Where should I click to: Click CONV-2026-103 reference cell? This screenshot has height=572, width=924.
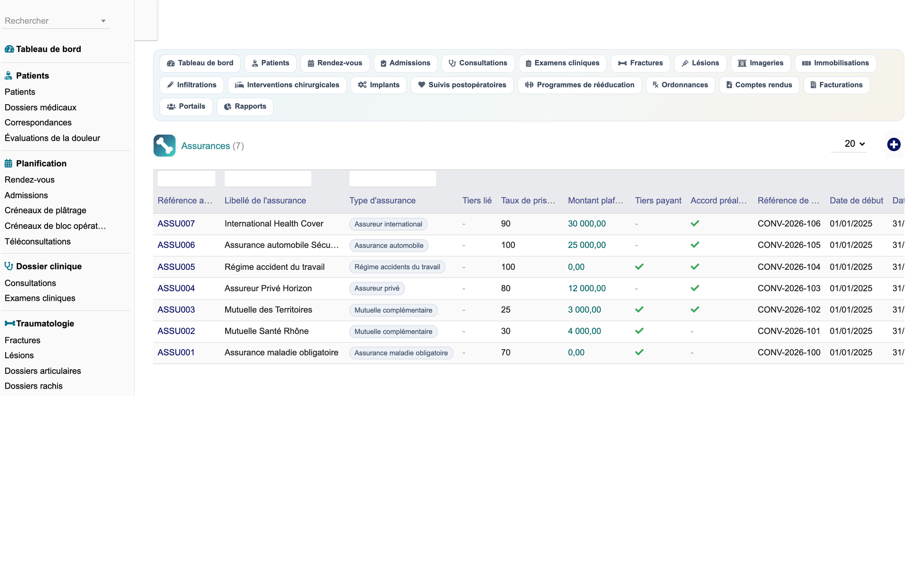(789, 288)
